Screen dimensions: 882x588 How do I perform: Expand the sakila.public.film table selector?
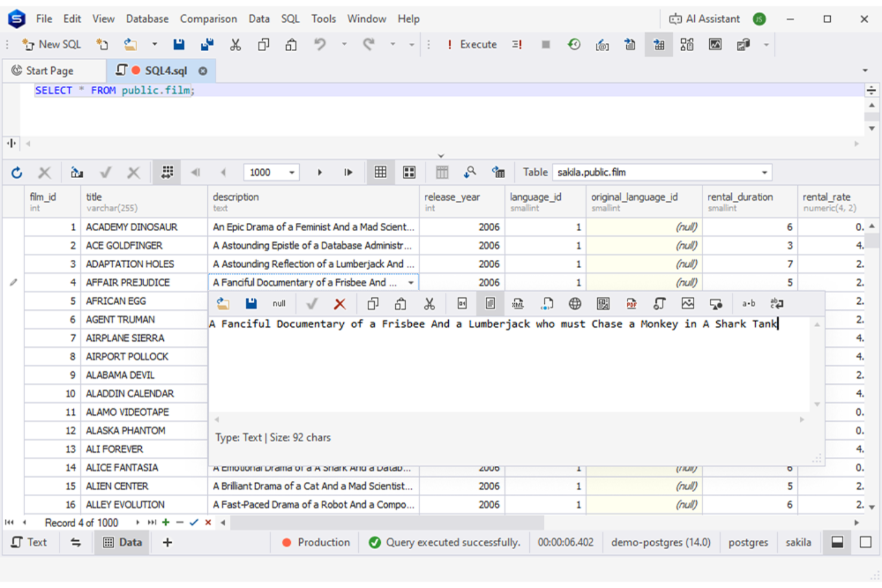[765, 172]
